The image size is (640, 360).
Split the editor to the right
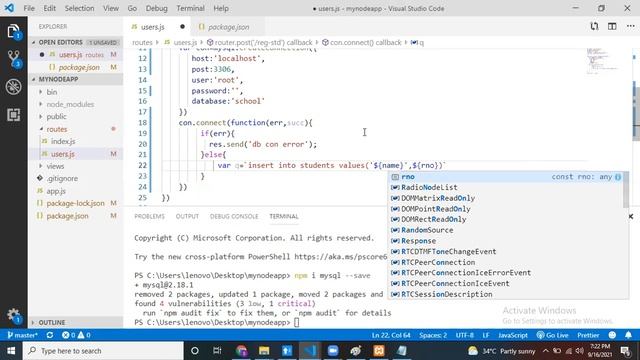(612, 27)
